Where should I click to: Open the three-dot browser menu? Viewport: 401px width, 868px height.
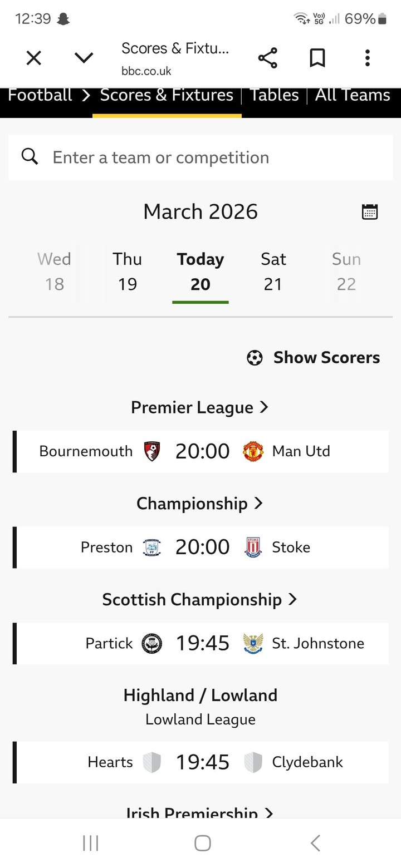click(x=367, y=58)
